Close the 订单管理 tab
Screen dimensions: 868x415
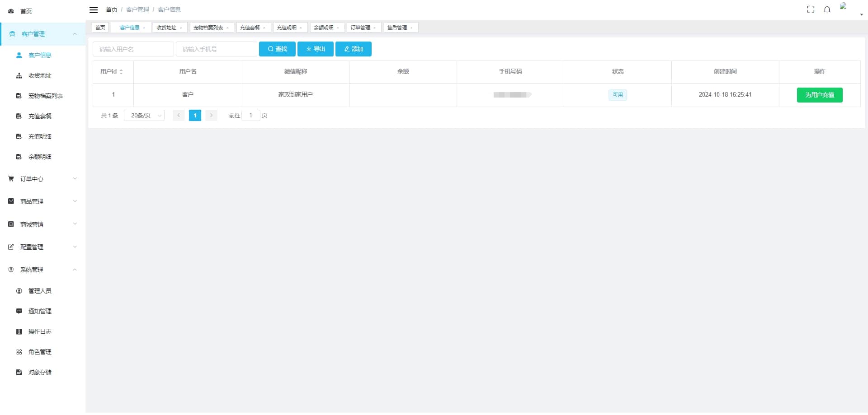375,28
